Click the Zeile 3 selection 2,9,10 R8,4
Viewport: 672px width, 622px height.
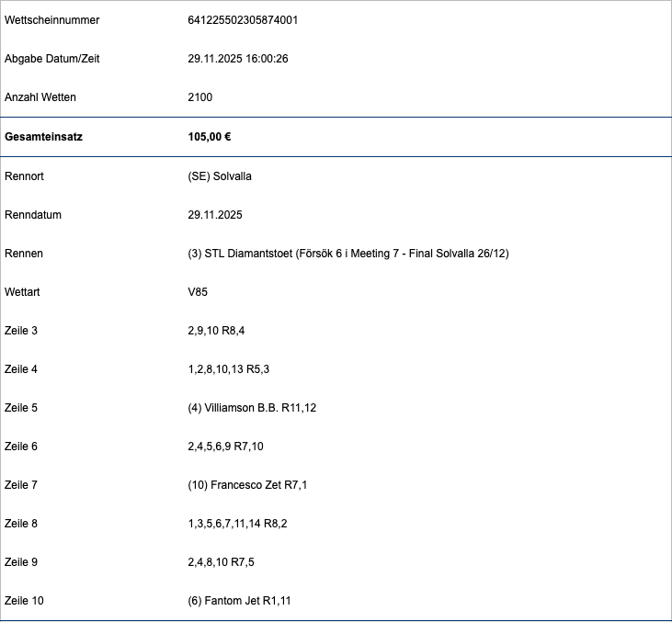tap(216, 331)
